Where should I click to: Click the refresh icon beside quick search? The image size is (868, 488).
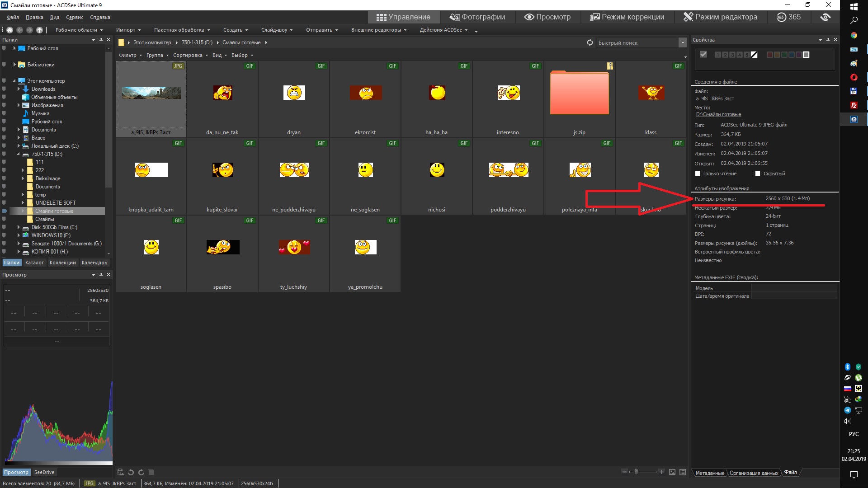(590, 42)
